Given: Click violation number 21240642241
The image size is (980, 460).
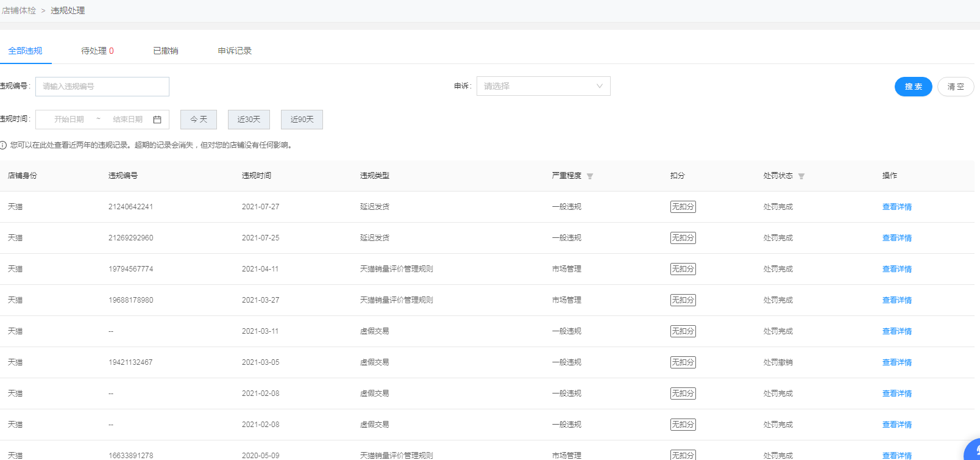Looking at the screenshot, I should (130, 207).
